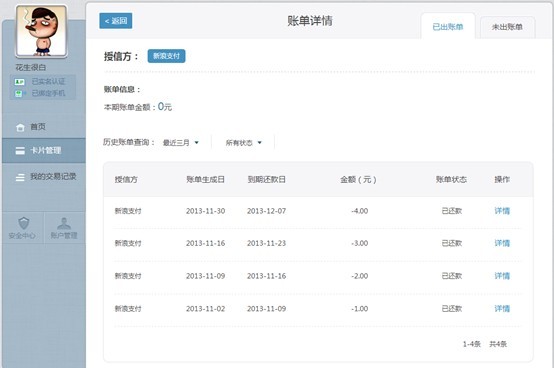Click the 新浪支付 creditor button
Viewport: 554px width, 368px height.
coord(166,56)
